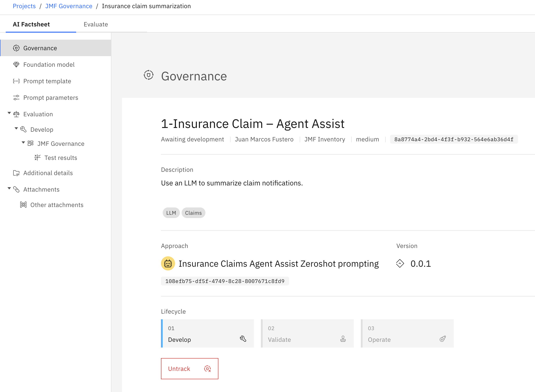
Task: Click the description about summarizing claim notifications
Action: (x=232, y=183)
